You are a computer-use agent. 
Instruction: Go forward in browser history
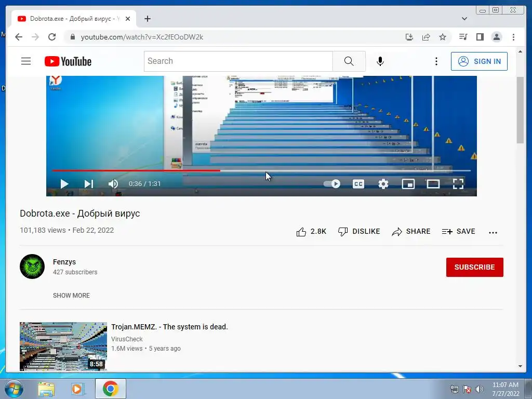pos(35,37)
